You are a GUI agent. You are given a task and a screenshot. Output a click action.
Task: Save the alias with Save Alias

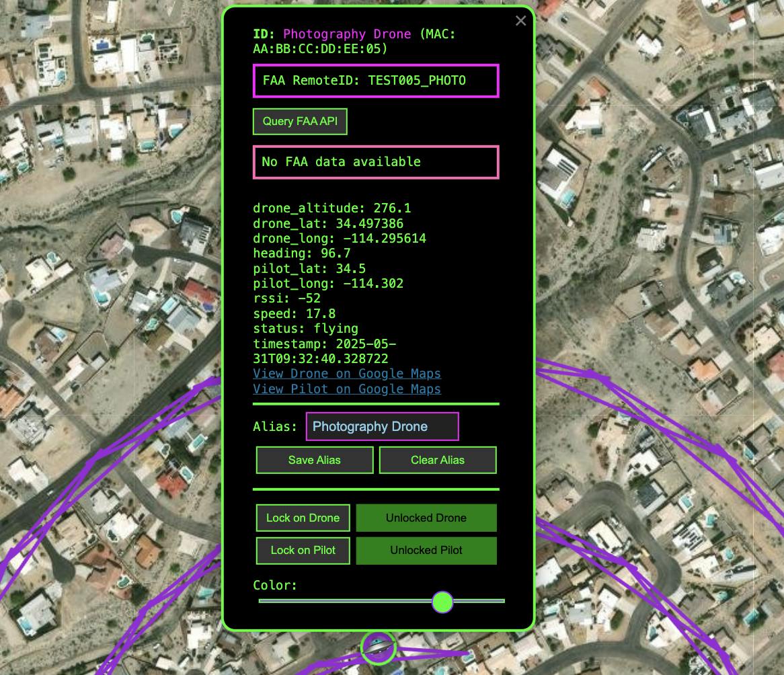(315, 461)
